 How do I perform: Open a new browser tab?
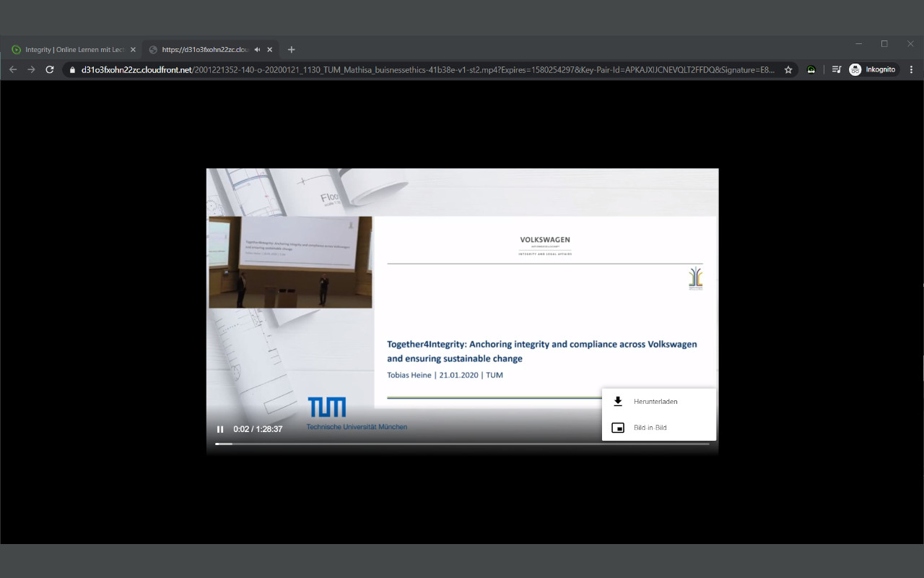click(292, 50)
